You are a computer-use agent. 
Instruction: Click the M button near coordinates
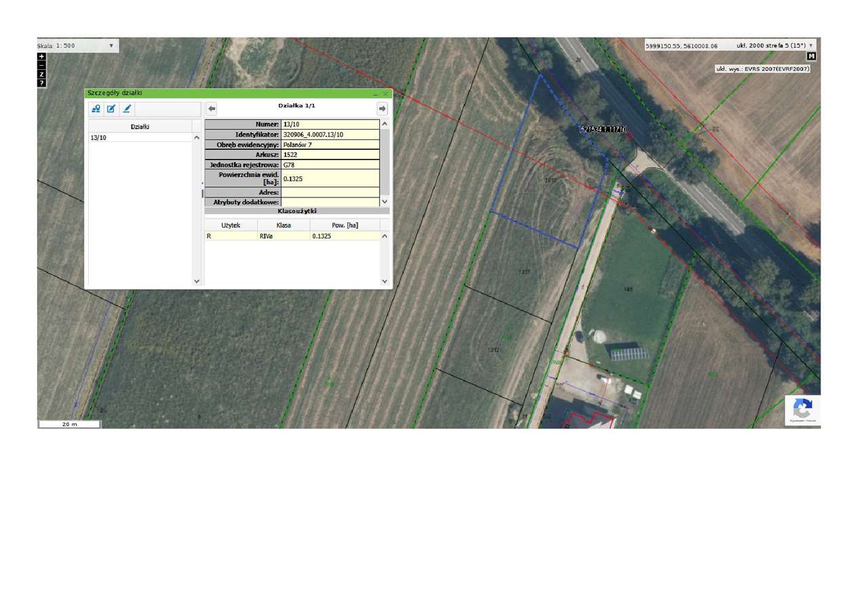point(812,56)
